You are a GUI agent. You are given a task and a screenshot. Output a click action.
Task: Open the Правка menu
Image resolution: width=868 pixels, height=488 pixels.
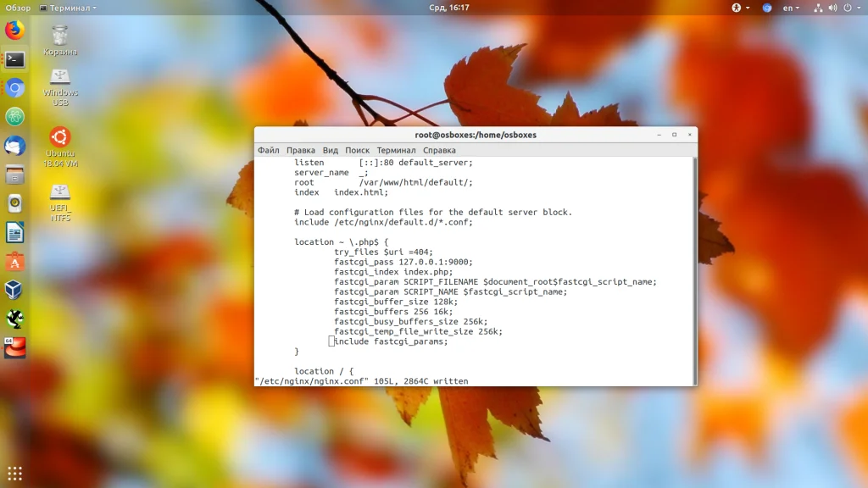[300, 150]
